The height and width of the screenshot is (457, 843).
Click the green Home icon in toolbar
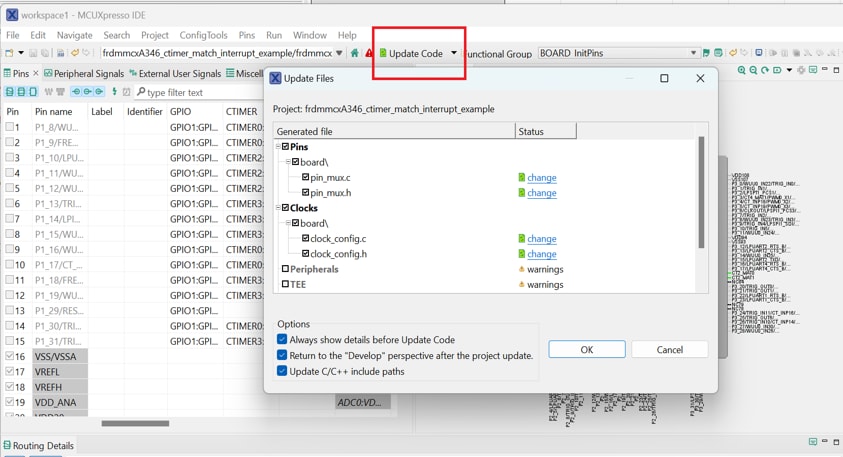[354, 53]
